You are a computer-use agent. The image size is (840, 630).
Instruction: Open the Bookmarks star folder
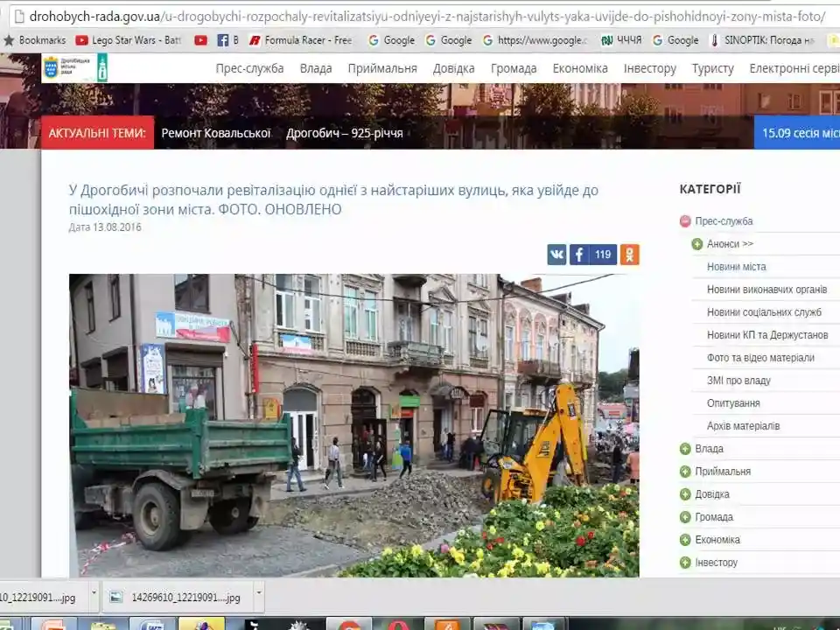(35, 40)
